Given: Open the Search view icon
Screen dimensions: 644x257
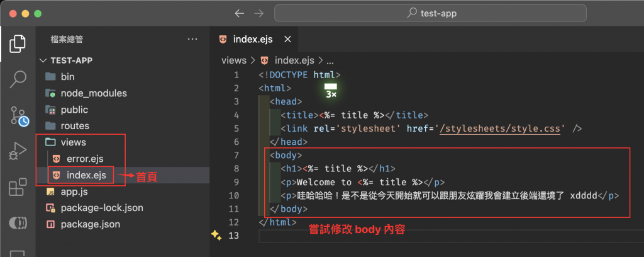Looking at the screenshot, I should (18, 79).
